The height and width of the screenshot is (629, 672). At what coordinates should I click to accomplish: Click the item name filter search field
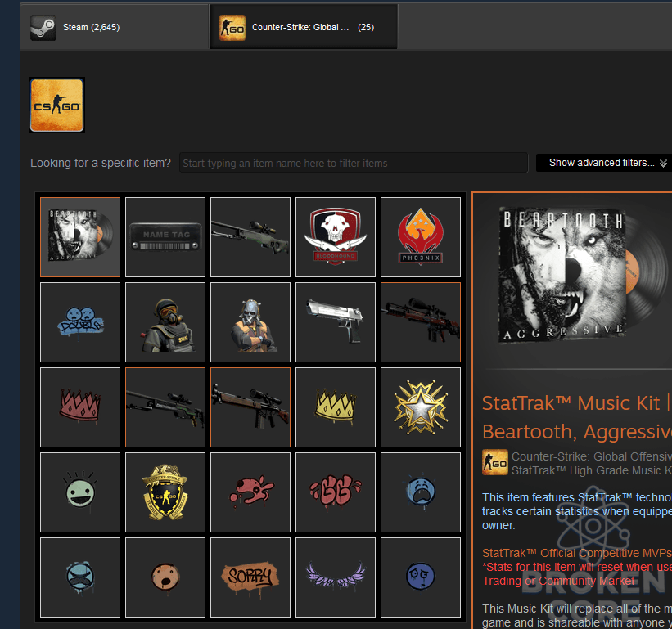coord(354,163)
